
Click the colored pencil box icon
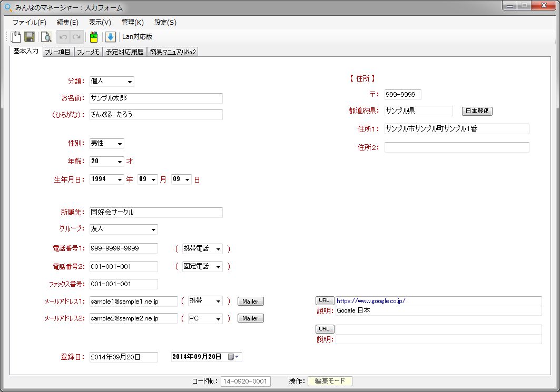[93, 37]
